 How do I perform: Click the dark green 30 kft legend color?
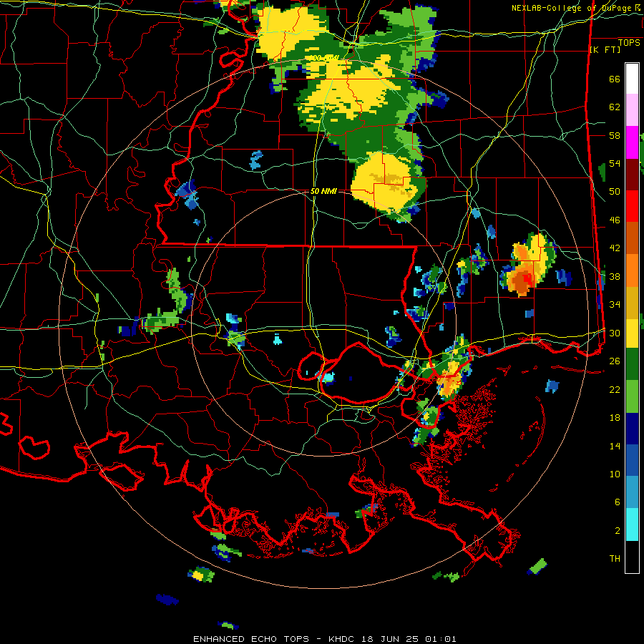(x=632, y=364)
